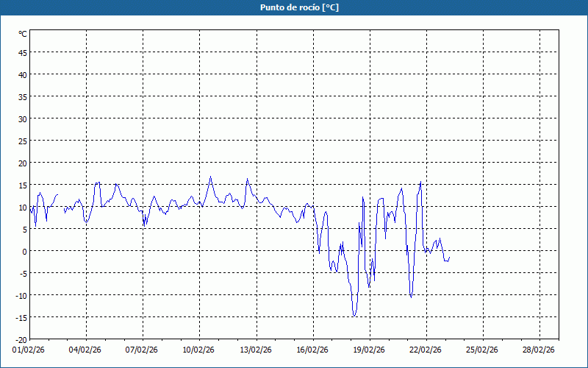The image size is (588, 368).
Task: Click the 07/02/26 x-axis date
Action: point(142,350)
